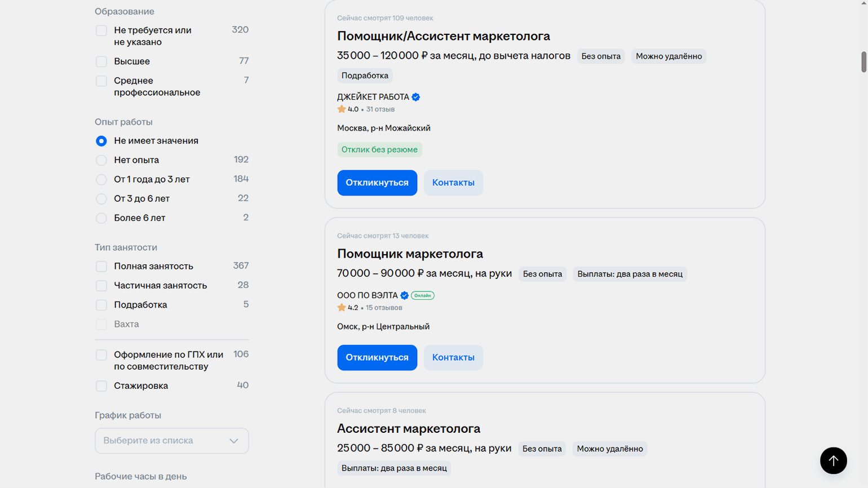Screen dimensions: 868x488
Task: Show Контакты for Помощник маркетолога vacancy
Action: pos(453,357)
